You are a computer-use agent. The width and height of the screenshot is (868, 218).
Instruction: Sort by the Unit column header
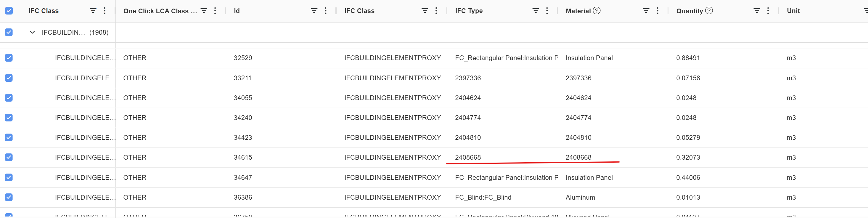tap(793, 11)
